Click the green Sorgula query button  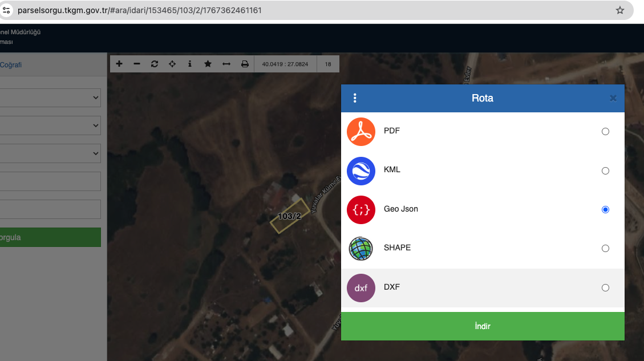50,237
